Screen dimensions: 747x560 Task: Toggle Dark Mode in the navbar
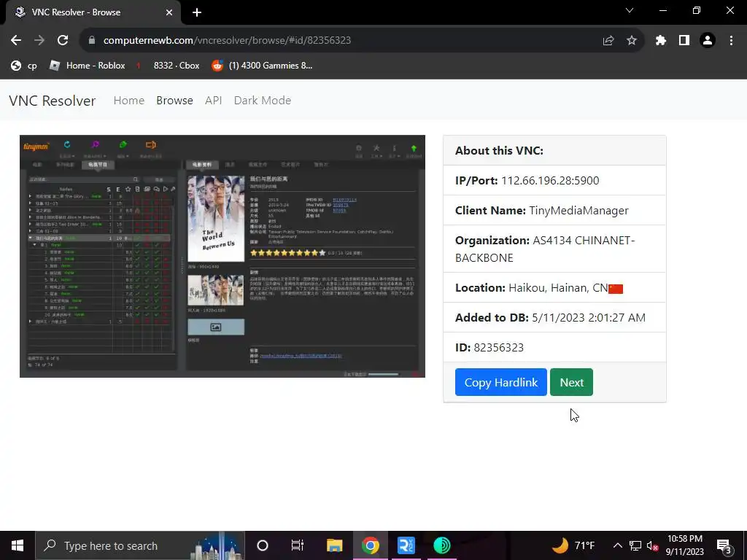[263, 101]
